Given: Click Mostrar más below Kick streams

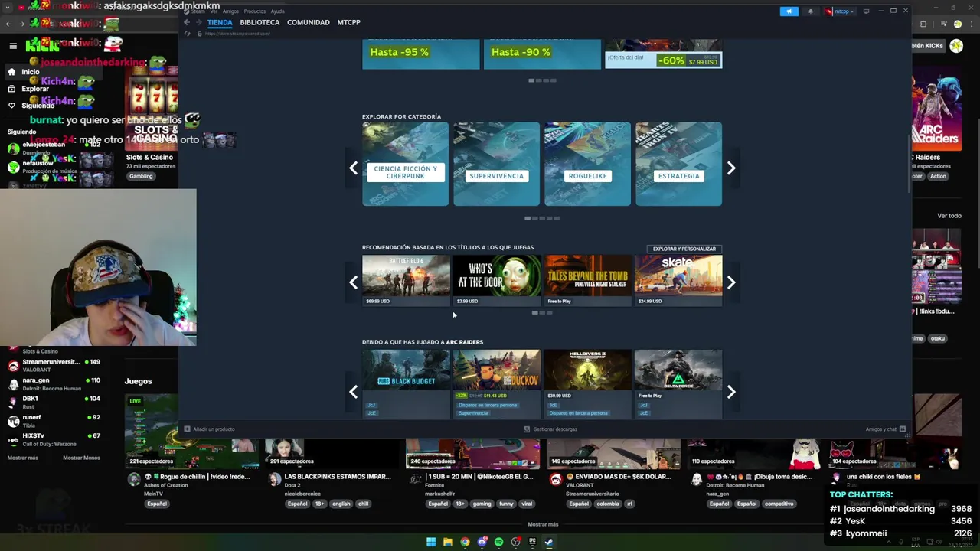Looking at the screenshot, I should tap(543, 524).
